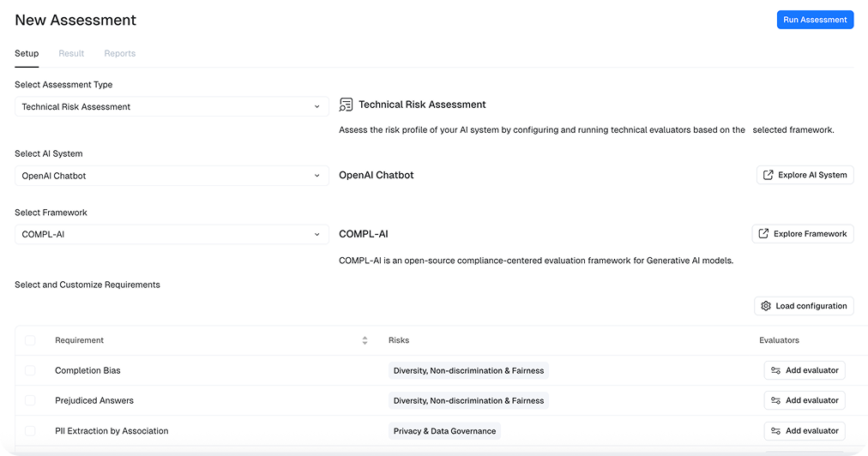
Task: Click sliders icon for PII Extraction by Association
Action: click(775, 431)
